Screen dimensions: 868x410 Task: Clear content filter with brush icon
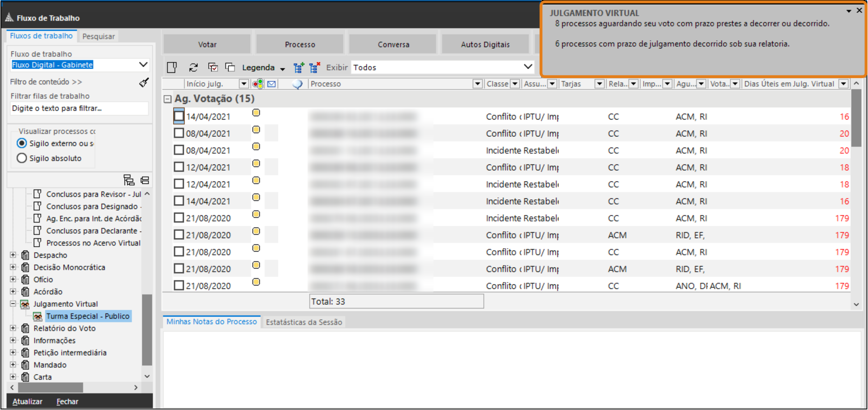click(x=144, y=82)
